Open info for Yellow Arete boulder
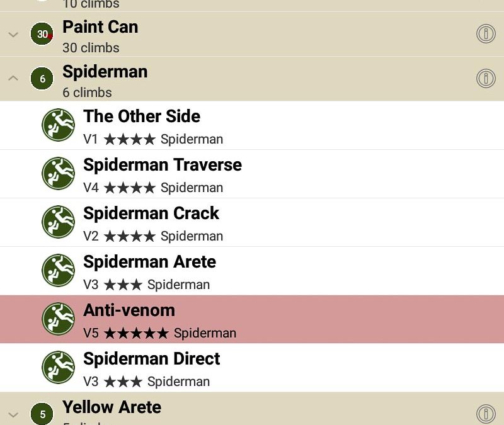The image size is (504, 425). (x=485, y=414)
